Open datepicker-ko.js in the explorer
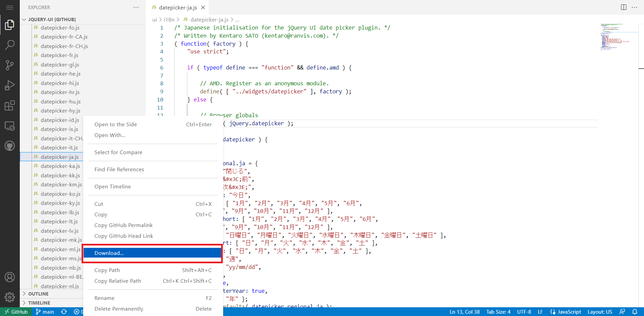The height and width of the screenshot is (316, 644). 52,194
